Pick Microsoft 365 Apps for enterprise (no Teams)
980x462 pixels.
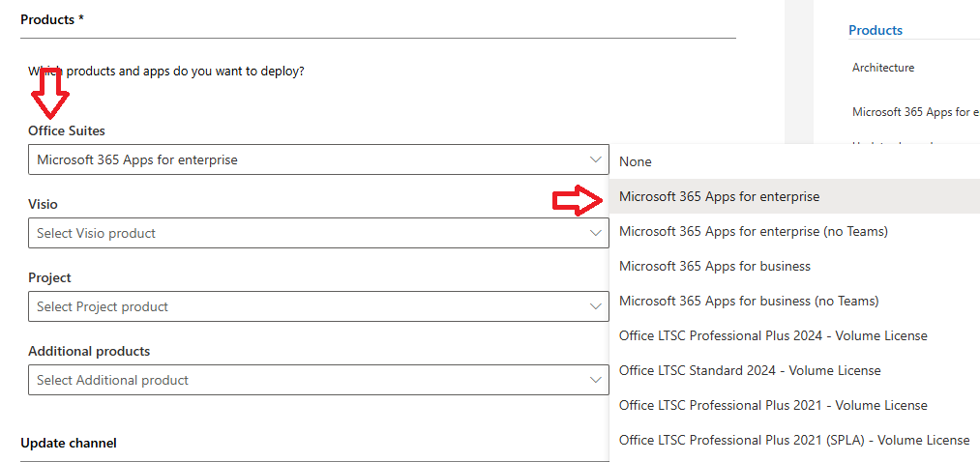753,231
